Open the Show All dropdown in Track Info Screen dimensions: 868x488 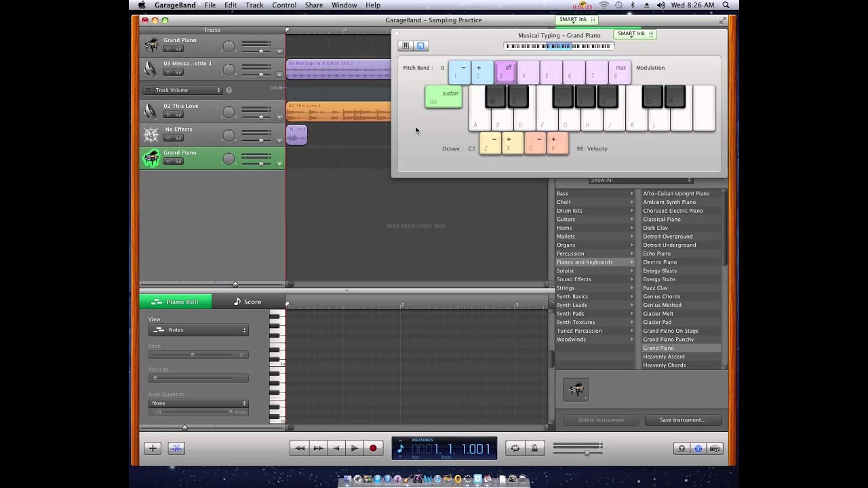tap(641, 180)
